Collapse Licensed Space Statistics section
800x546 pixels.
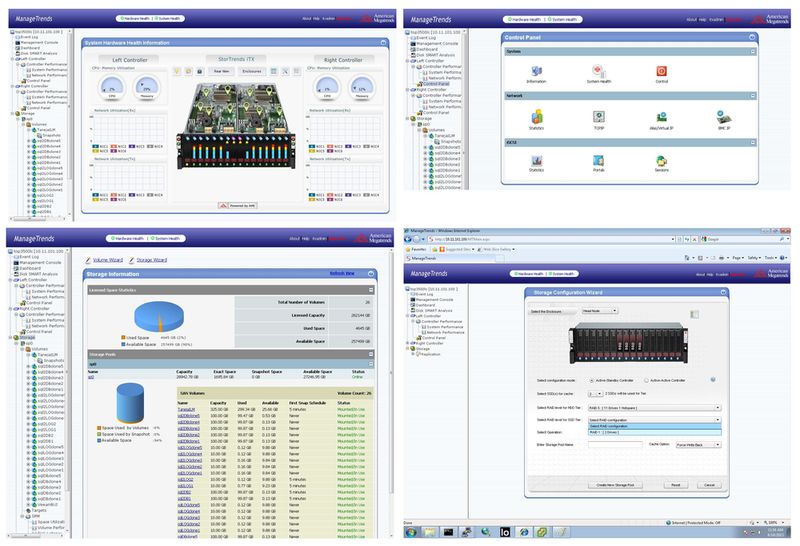pyautogui.click(x=371, y=290)
